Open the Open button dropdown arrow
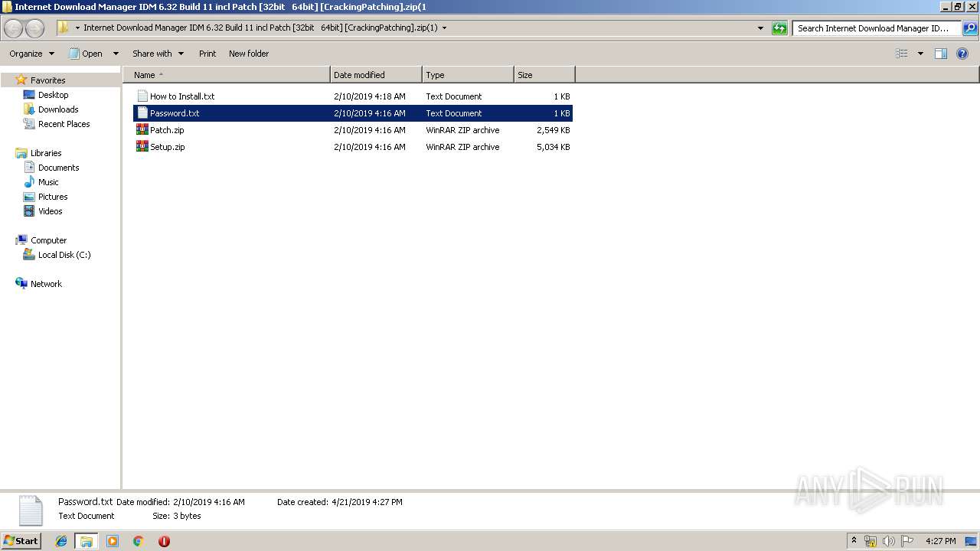 [x=116, y=54]
